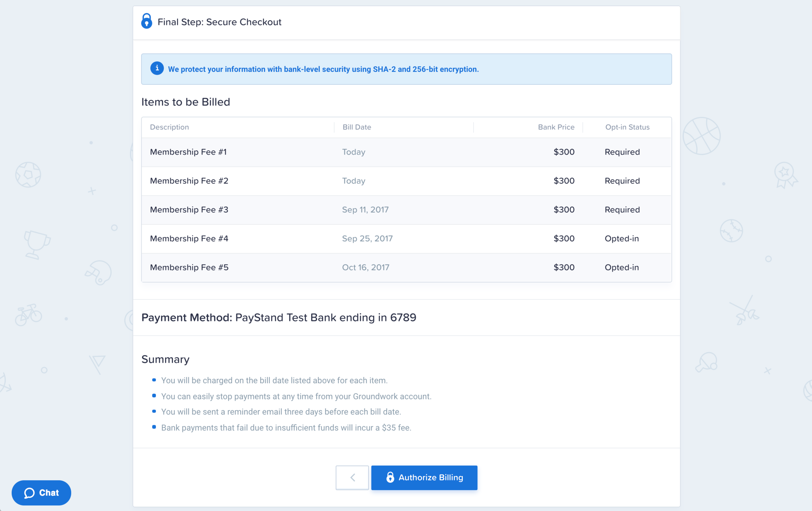
Task: Click the Membership Fee #3 description
Action: [189, 210]
